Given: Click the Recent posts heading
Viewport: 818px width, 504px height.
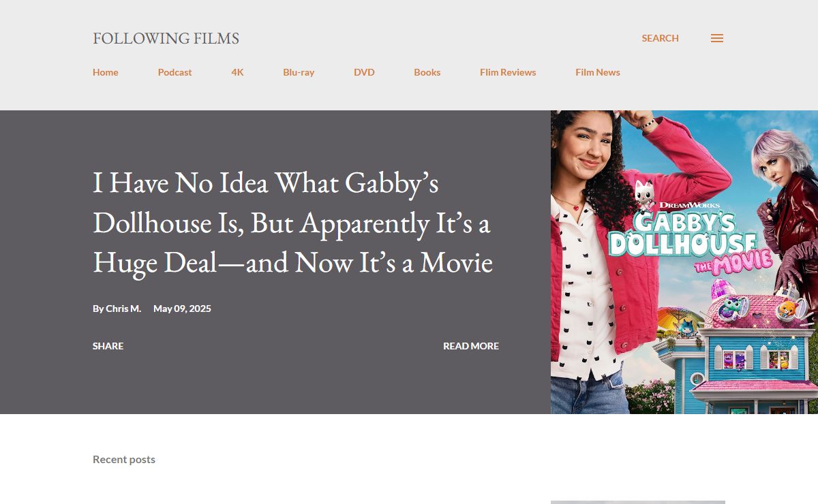Looking at the screenshot, I should click(x=124, y=459).
